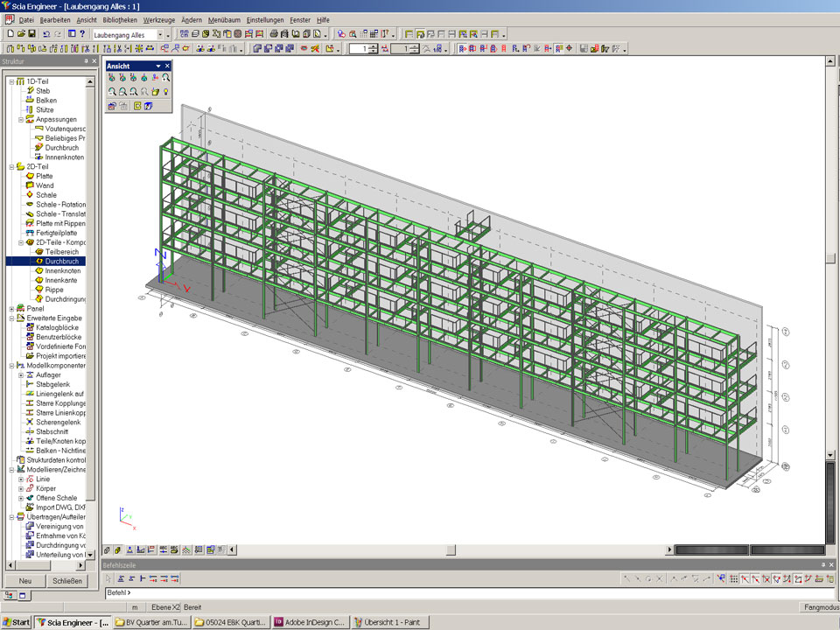Click the Save project toolbar icon
The width and height of the screenshot is (840, 630).
coord(32,34)
